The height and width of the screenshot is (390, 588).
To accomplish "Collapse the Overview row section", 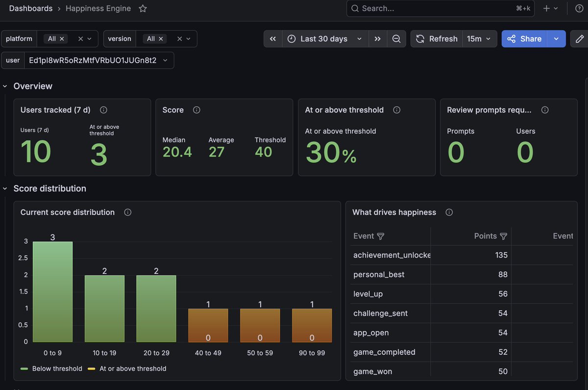I will click(x=5, y=86).
